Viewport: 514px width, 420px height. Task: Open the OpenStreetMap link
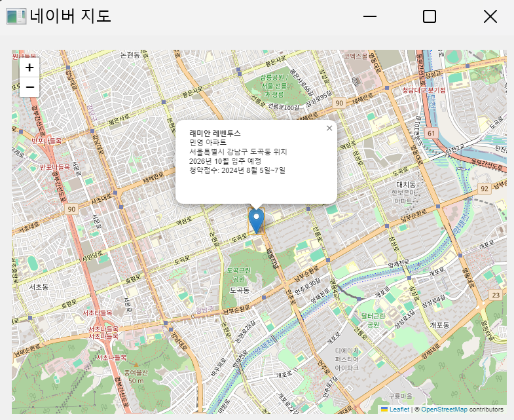click(444, 409)
